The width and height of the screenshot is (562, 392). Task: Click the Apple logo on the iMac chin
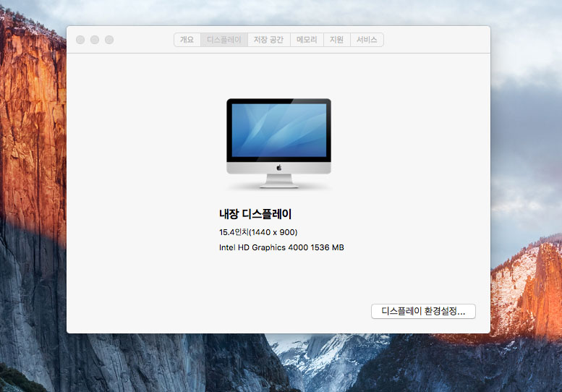pos(278,168)
